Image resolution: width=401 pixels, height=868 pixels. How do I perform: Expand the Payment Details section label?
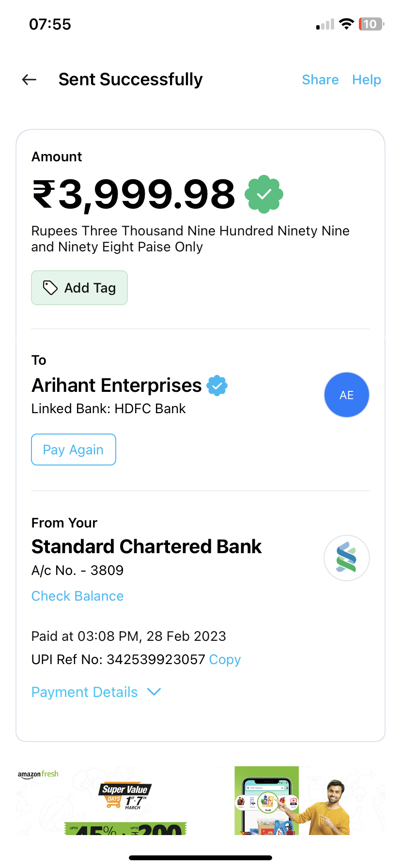point(85,692)
